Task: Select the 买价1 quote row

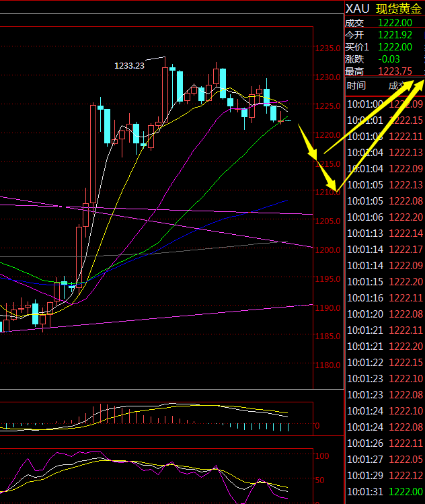Action: pyautogui.click(x=383, y=47)
